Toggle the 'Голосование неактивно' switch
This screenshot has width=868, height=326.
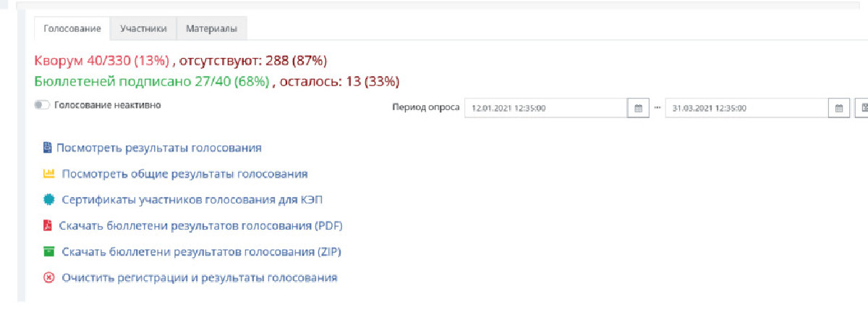pos(41,105)
